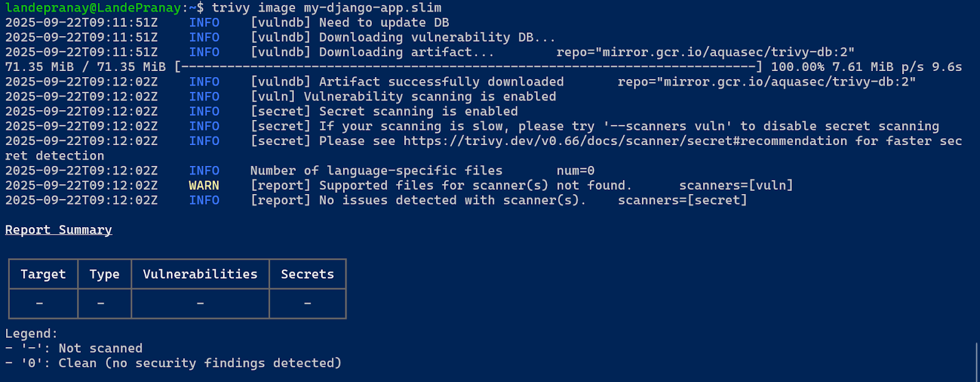Screen dimensions: 980x382
Task: Select the Target column header cell
Action: point(43,274)
